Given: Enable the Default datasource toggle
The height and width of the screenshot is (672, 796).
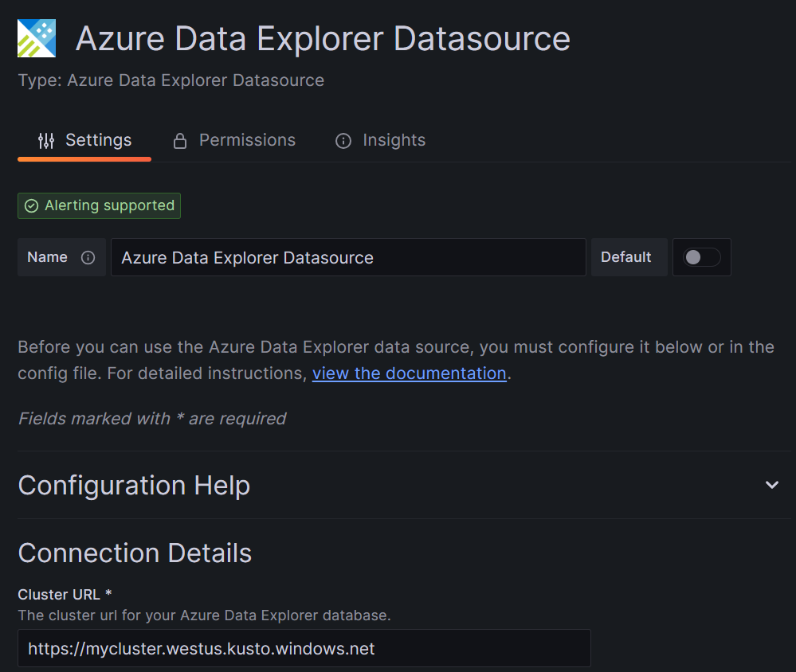Looking at the screenshot, I should (x=701, y=256).
